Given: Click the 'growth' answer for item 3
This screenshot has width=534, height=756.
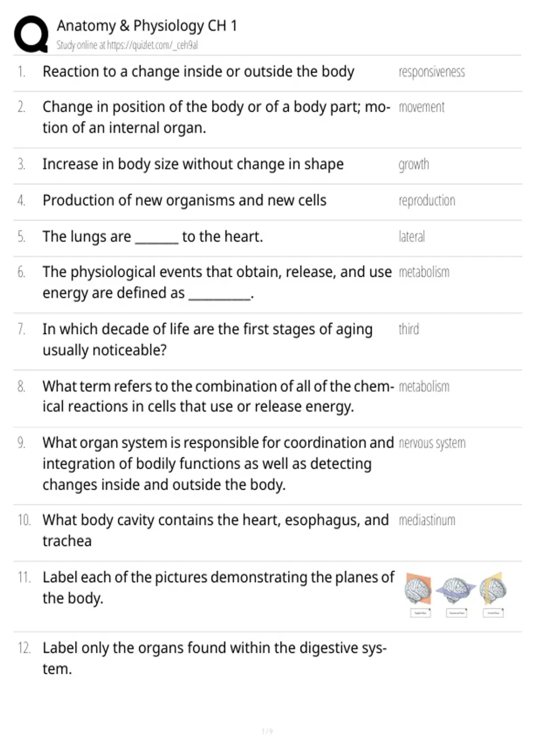Looking at the screenshot, I should (x=414, y=165).
